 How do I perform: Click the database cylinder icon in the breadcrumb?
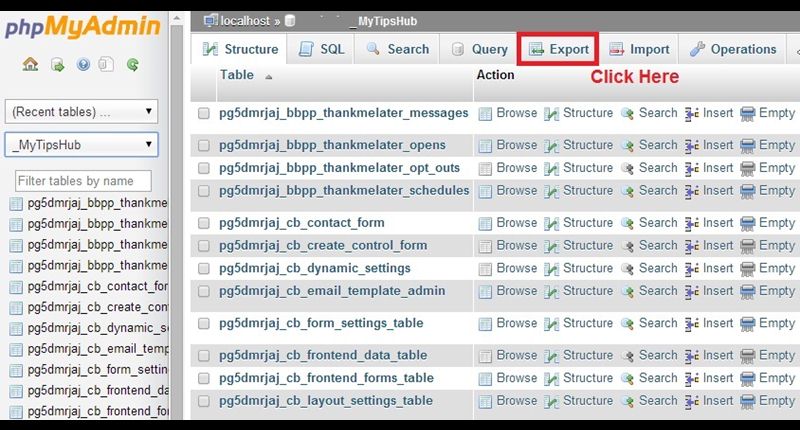(290, 21)
